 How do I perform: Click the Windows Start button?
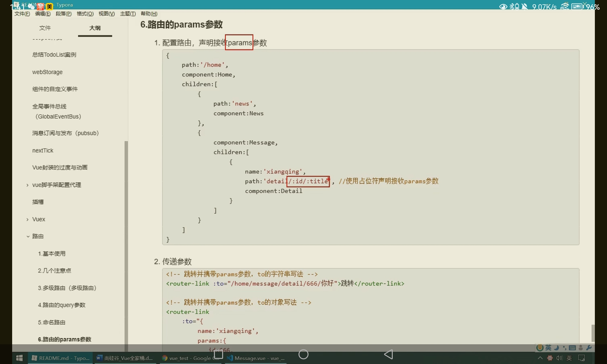point(19,358)
